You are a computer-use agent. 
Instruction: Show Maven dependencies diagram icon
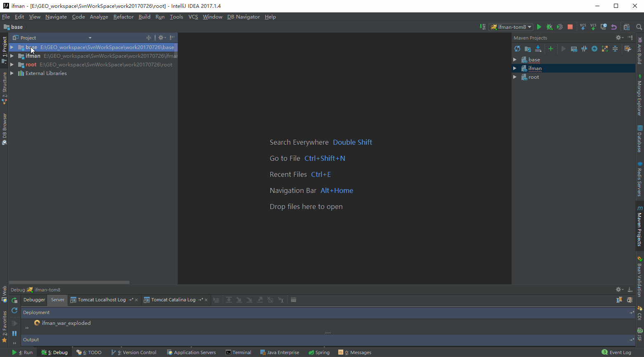(605, 49)
